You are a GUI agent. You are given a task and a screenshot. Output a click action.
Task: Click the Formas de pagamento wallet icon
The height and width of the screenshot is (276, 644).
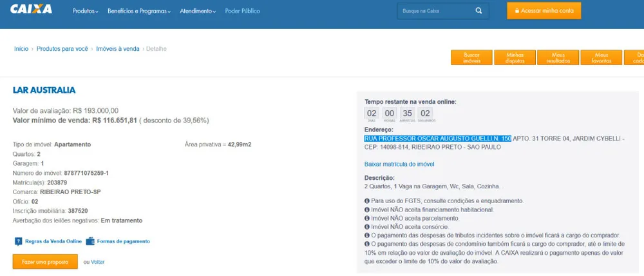coord(90,241)
